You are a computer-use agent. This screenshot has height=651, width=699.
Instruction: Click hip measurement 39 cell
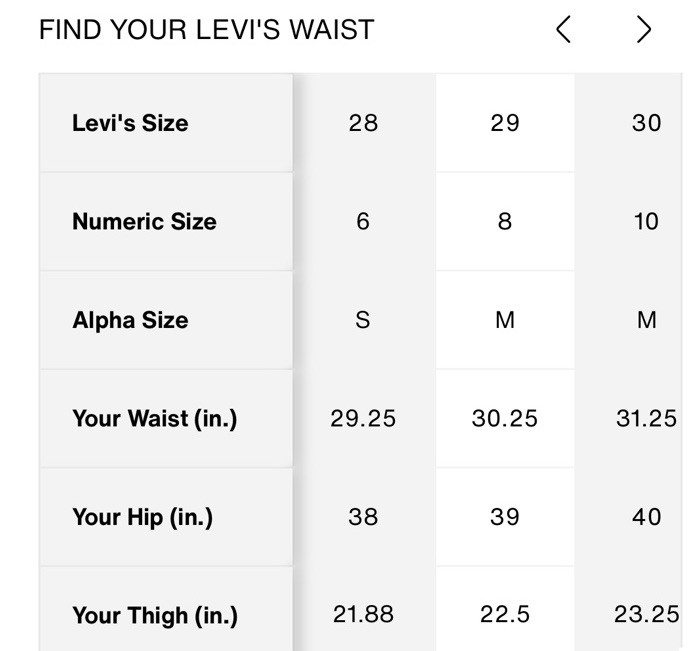(505, 517)
